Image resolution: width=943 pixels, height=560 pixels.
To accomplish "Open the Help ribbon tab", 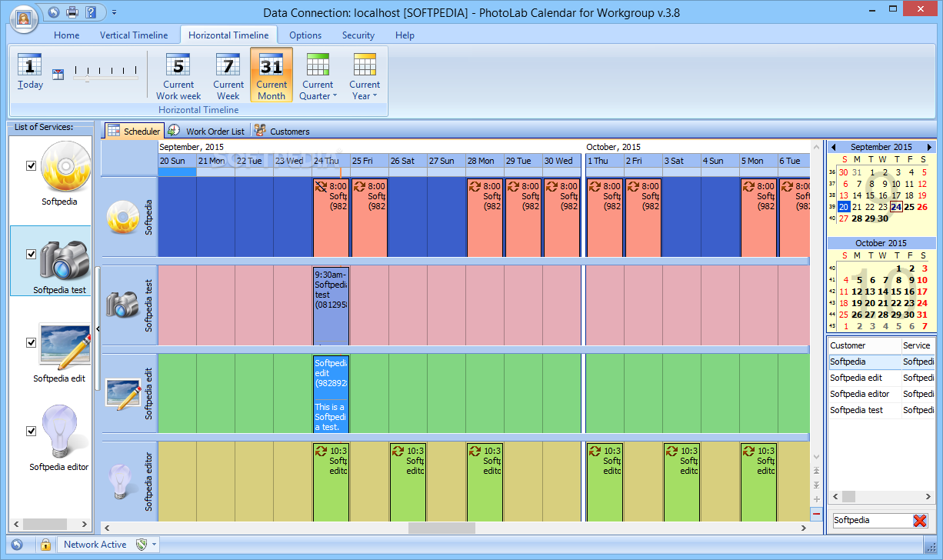I will tap(405, 35).
